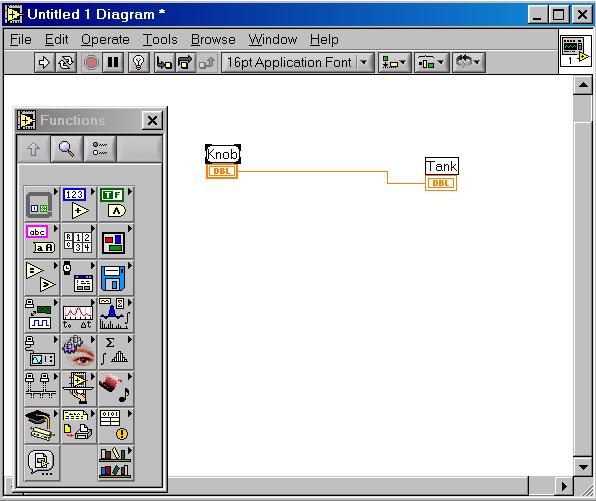The height and width of the screenshot is (501, 596).
Task: Open the User Libraries bookshelf palette
Action: click(x=115, y=463)
